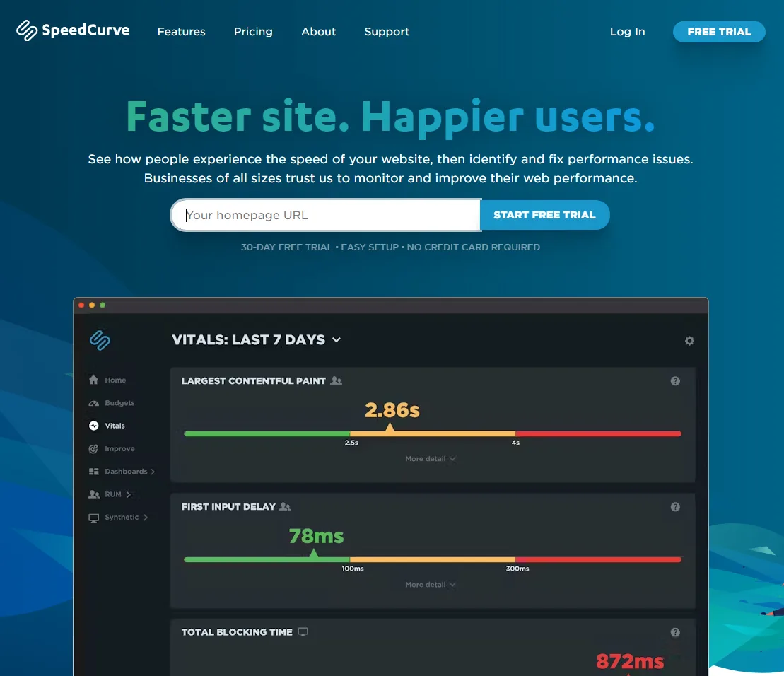The image size is (784, 676).
Task: Click the header FREE TRIAL button
Action: pos(719,32)
